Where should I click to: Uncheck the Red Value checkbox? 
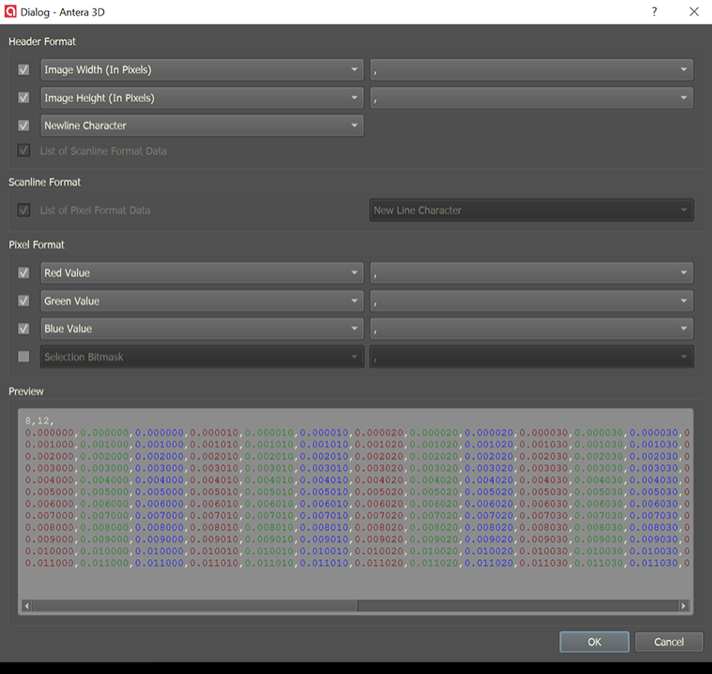[x=24, y=273]
